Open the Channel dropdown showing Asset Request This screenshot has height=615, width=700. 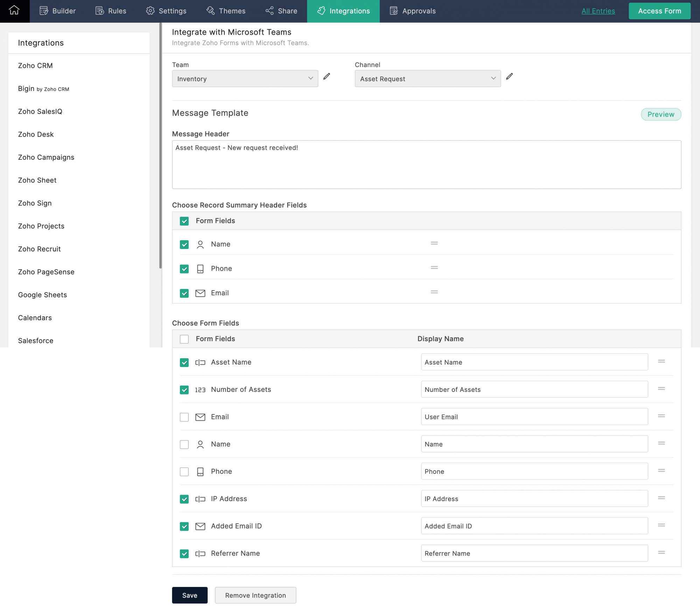[428, 78]
